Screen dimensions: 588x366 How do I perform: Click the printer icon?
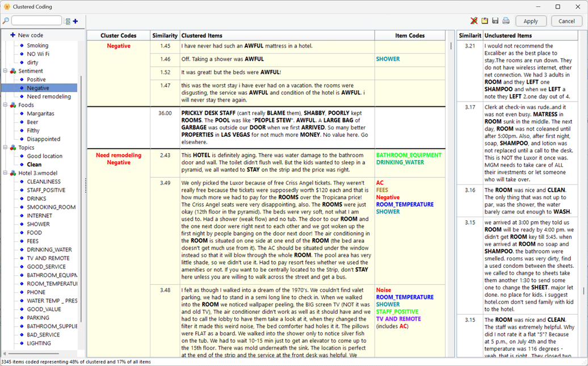[506, 21]
